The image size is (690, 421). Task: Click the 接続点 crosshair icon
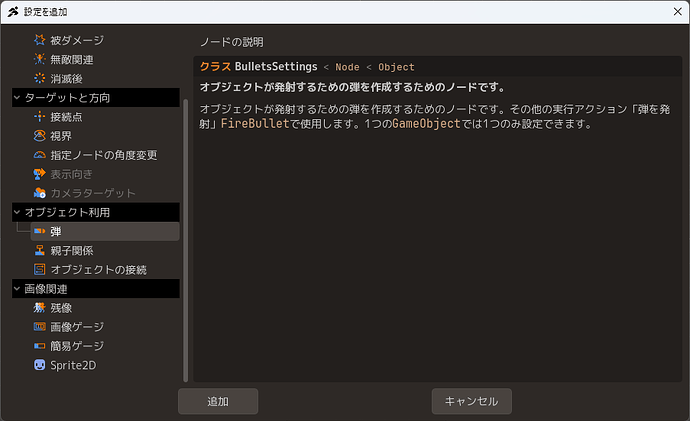(40, 117)
